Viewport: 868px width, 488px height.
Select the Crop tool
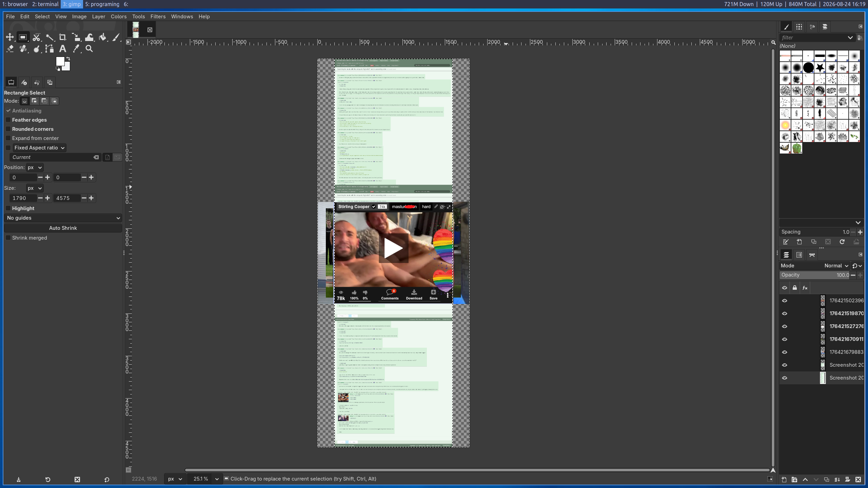point(63,37)
